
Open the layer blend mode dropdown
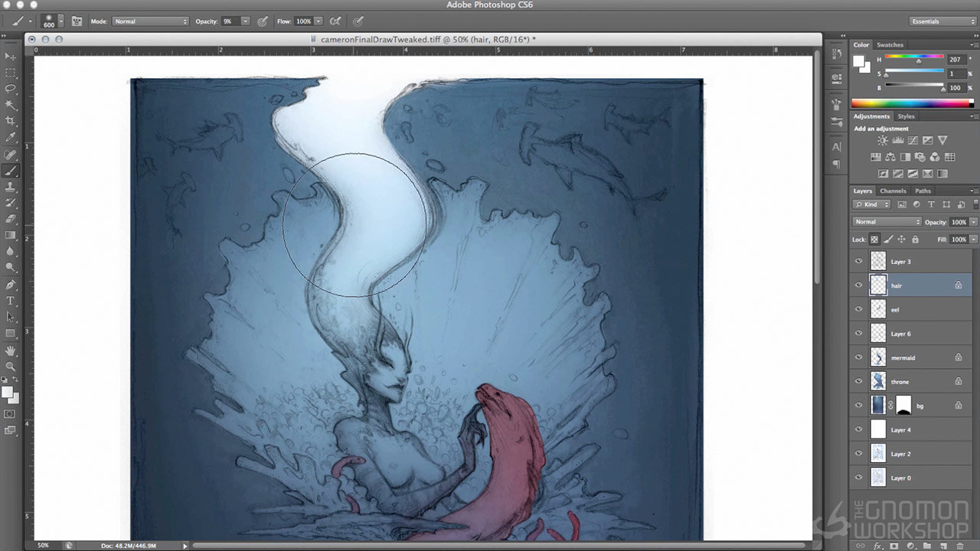point(887,222)
